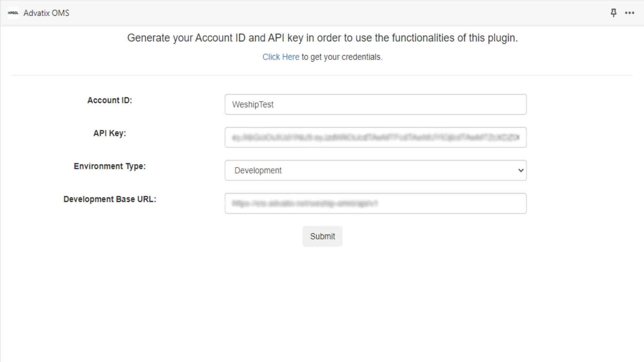Select Development in Environment Type
This screenshot has width=644, height=362.
(x=376, y=171)
